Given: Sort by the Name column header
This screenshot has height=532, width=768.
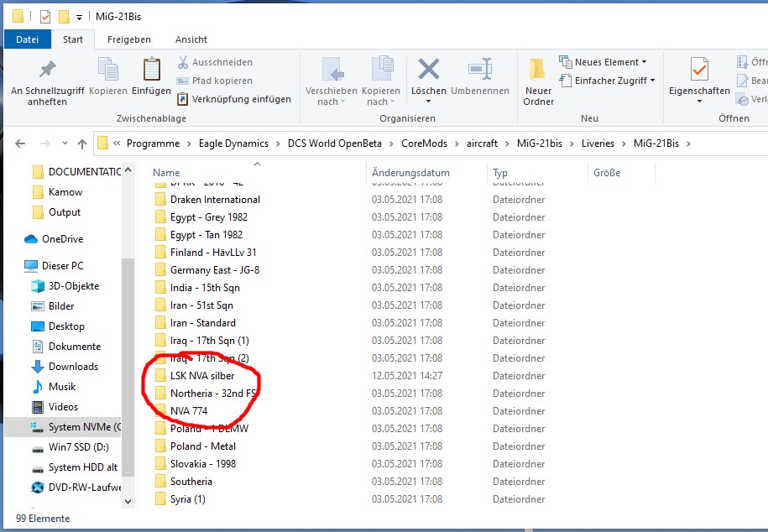Looking at the screenshot, I should (166, 172).
